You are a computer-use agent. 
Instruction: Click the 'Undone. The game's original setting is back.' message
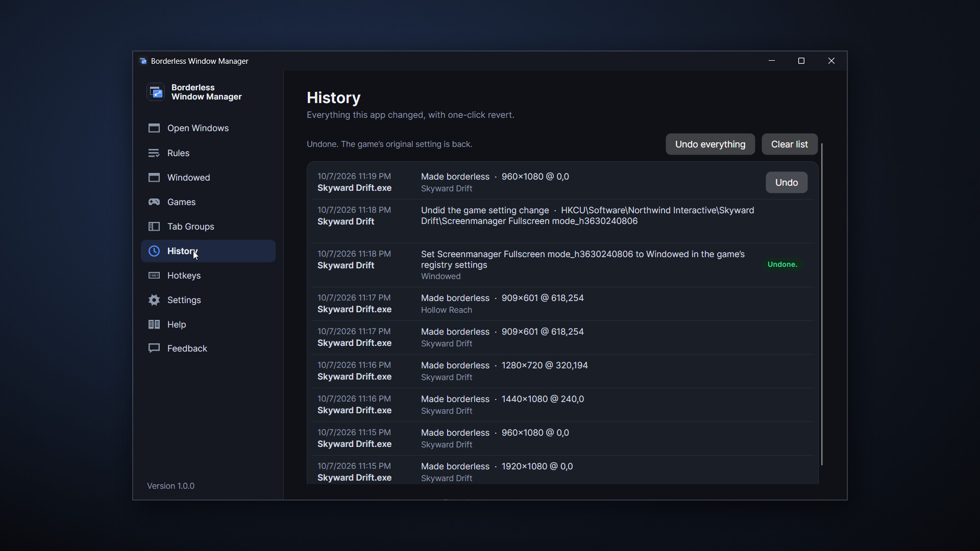[x=389, y=144]
